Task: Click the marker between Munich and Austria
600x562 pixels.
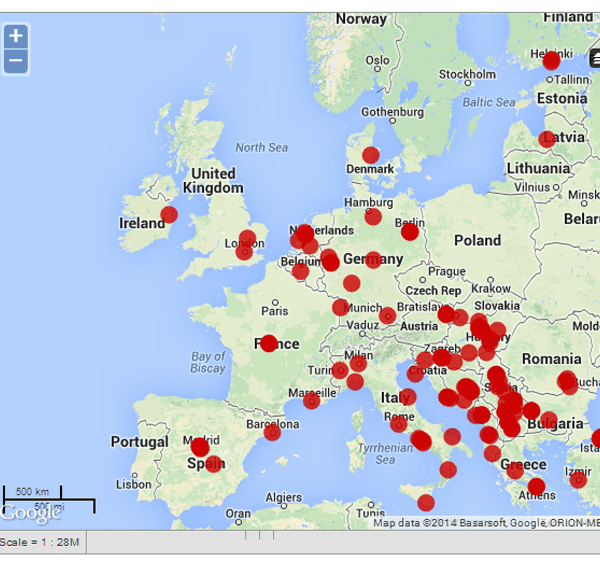Action: (387, 316)
